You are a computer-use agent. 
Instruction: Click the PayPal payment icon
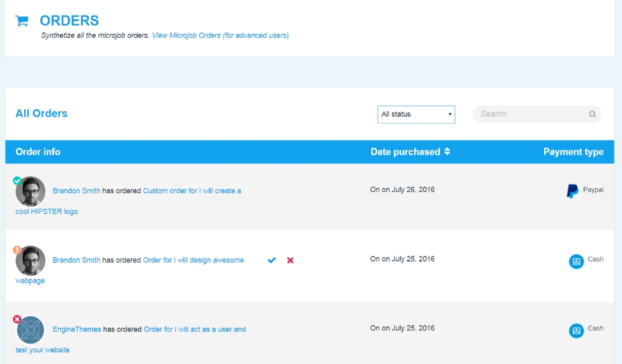(x=572, y=191)
